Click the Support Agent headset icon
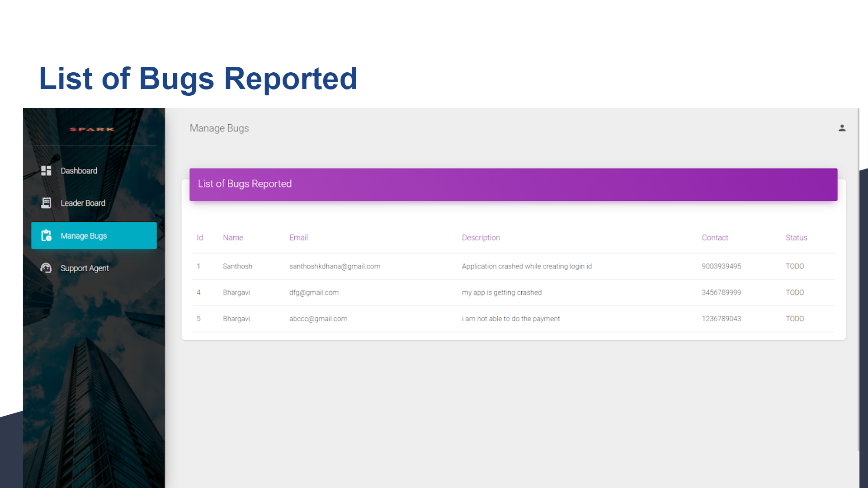 46,268
